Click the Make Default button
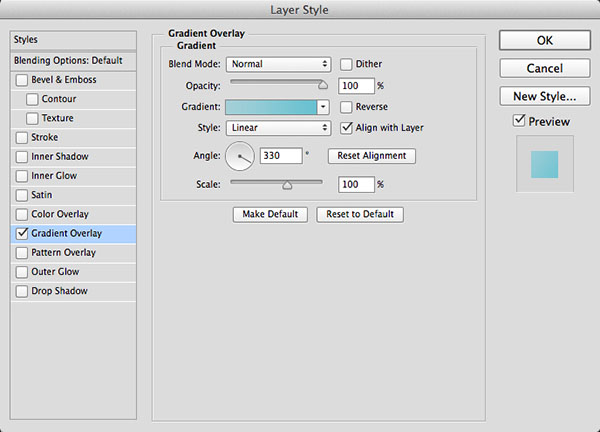 pyautogui.click(x=271, y=214)
